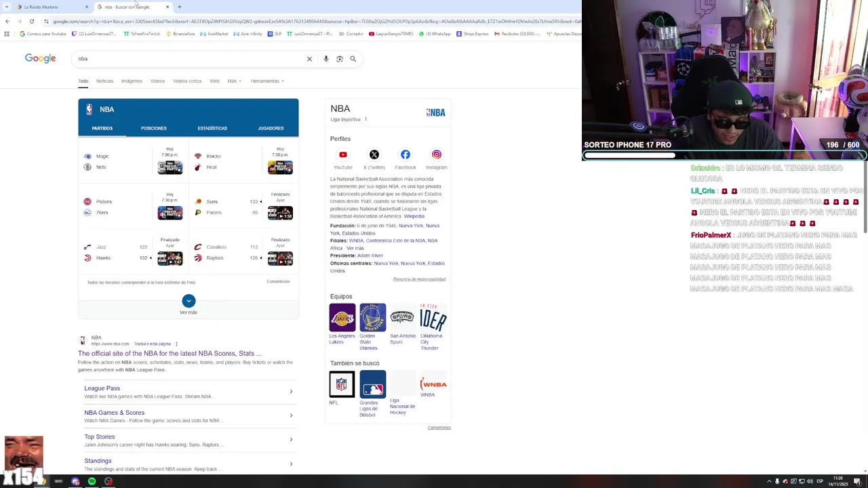Image resolution: width=868 pixels, height=488 pixels.
Task: Open Google Lens image search icon
Action: 340,59
